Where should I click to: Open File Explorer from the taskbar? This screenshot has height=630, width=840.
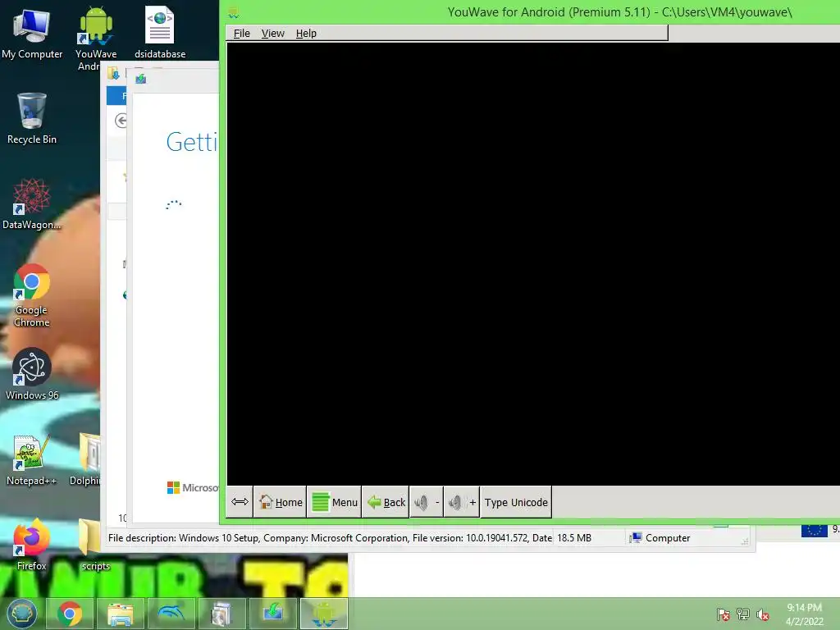click(121, 614)
